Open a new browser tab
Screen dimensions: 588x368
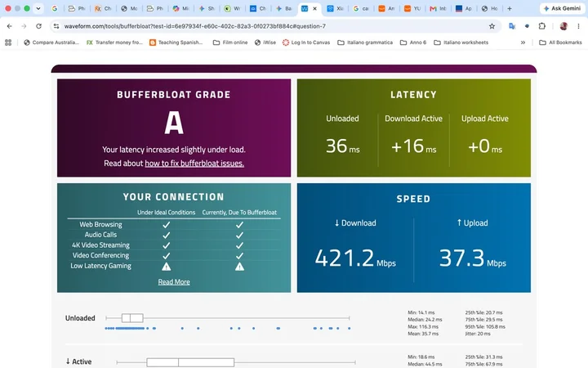pos(510,8)
